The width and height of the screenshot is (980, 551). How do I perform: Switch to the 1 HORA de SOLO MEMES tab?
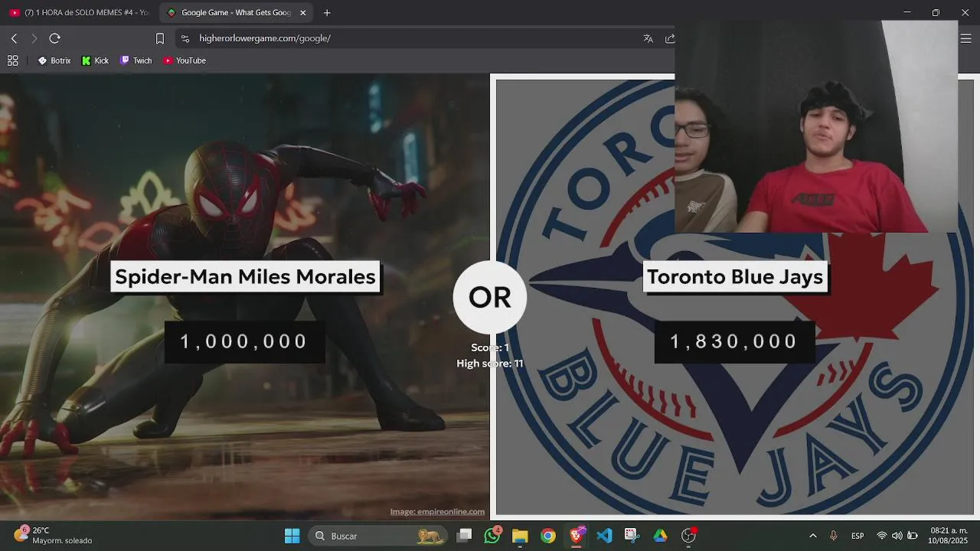(x=80, y=12)
